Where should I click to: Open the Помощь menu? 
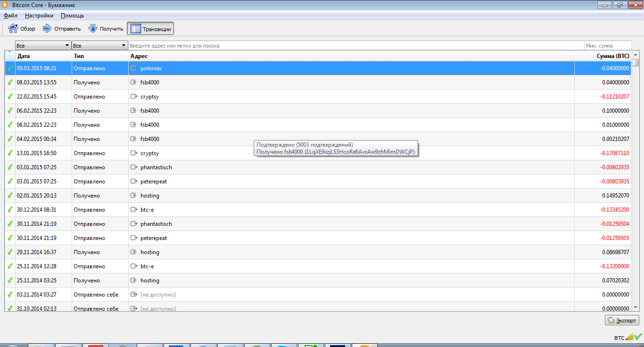tap(72, 16)
